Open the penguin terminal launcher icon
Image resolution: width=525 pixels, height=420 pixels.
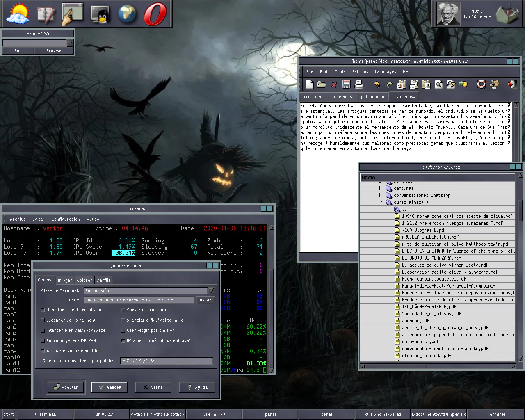coord(99,14)
